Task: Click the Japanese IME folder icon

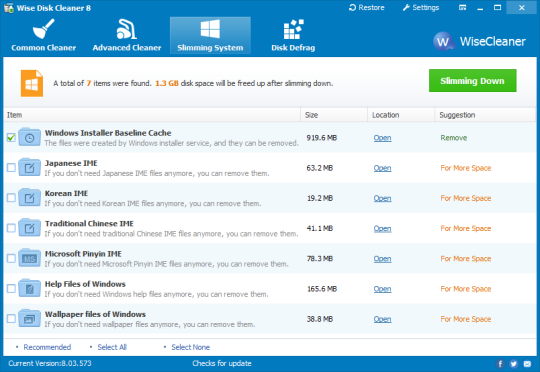Action: [29, 167]
